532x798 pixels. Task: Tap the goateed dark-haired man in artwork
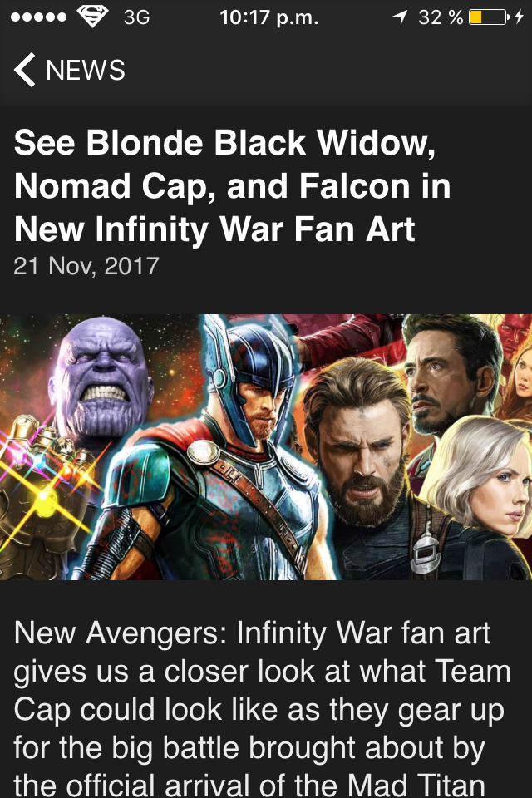pyautogui.click(x=447, y=377)
